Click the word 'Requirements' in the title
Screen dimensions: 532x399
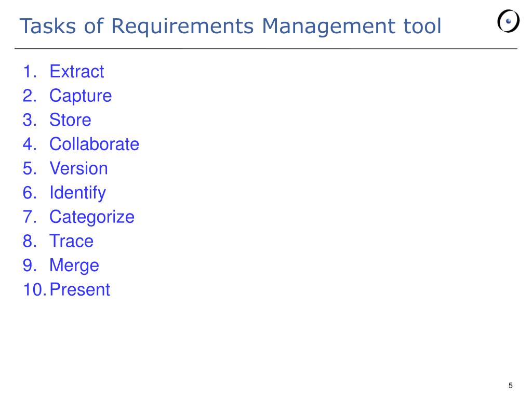(x=182, y=27)
